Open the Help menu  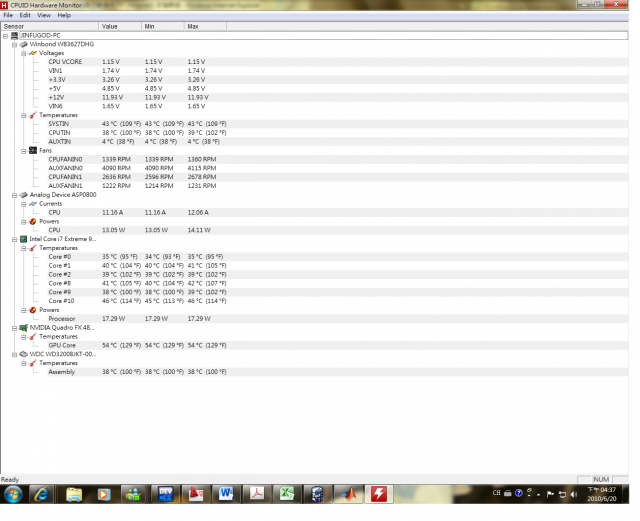64,15
